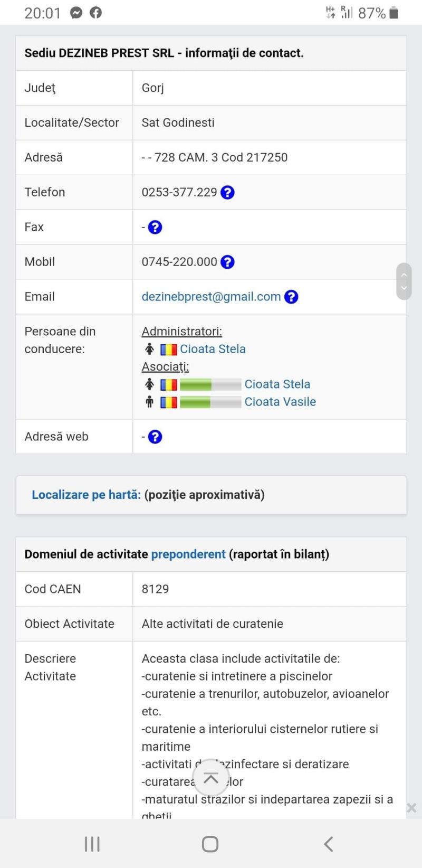Click the preponderent link in section header

click(x=188, y=554)
